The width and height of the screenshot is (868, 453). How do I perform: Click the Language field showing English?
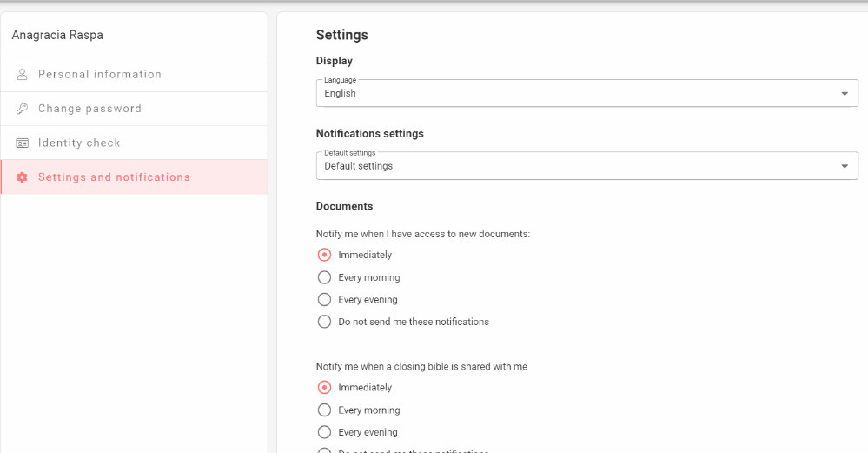[573, 94]
